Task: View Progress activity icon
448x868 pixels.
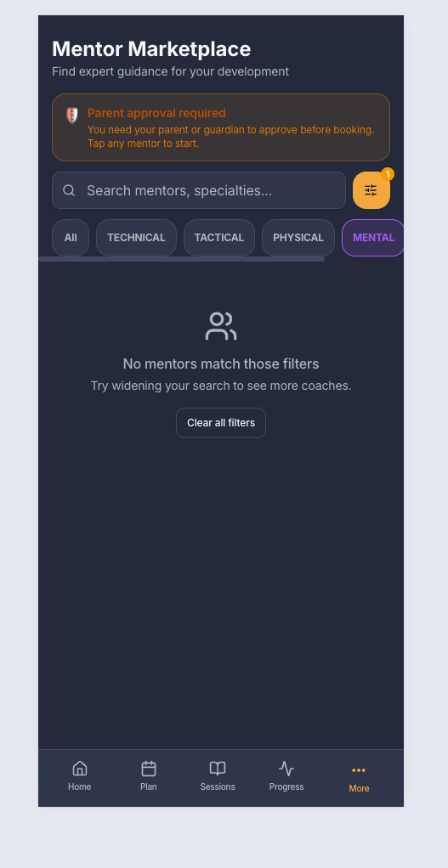Action: [286, 769]
